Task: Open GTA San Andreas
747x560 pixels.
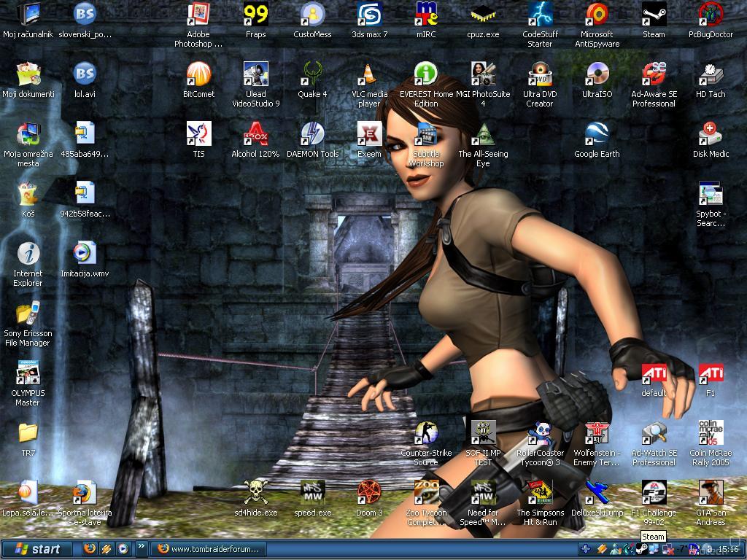Action: tap(711, 503)
